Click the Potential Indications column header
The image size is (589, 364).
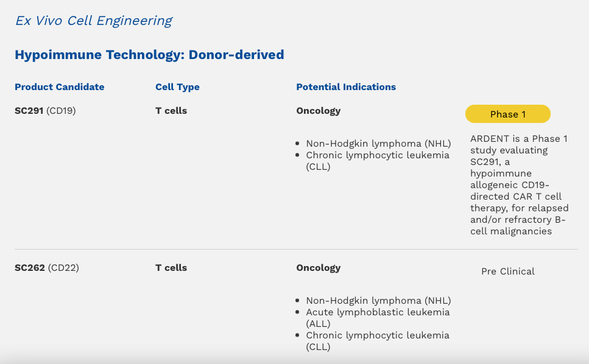(346, 87)
